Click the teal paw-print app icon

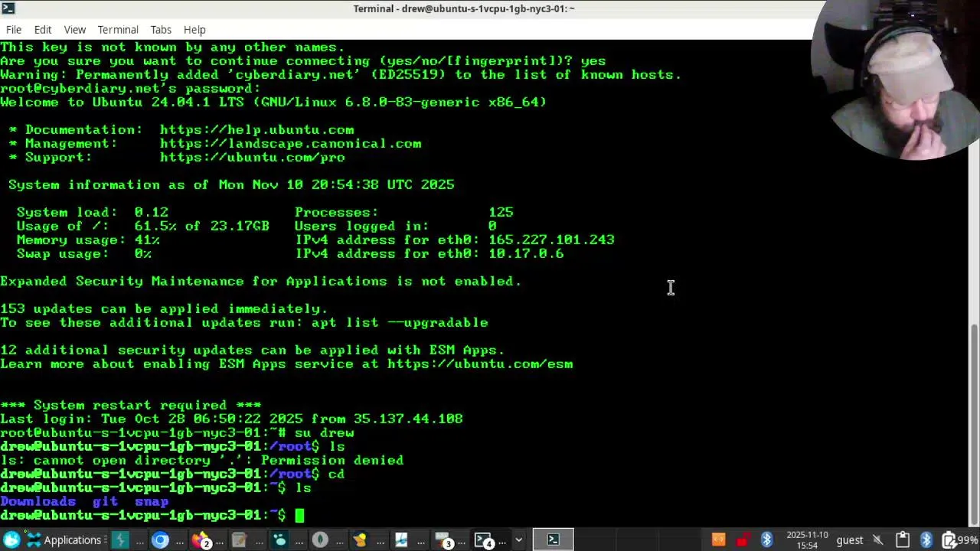click(279, 540)
